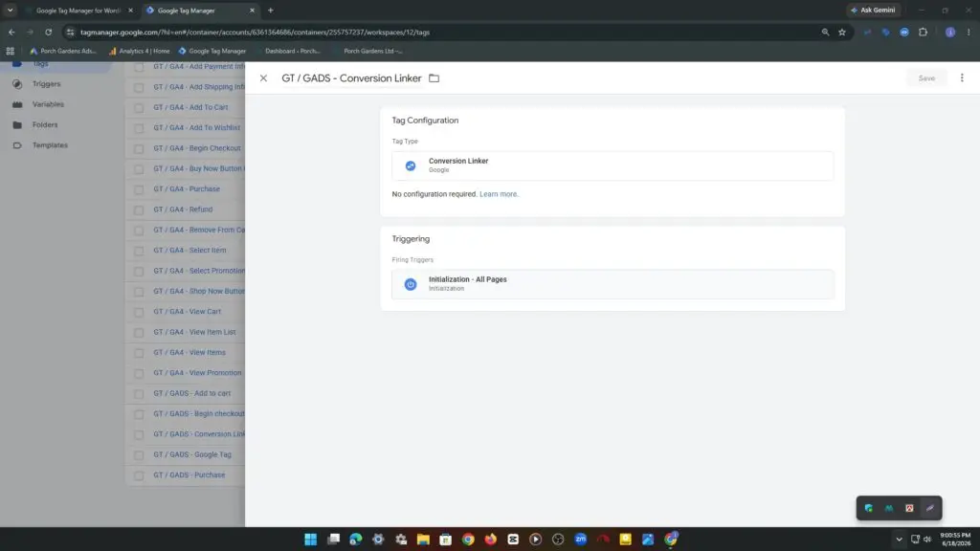Image resolution: width=980 pixels, height=551 pixels.
Task: Open the Google Tag Manager bookmark
Action: (x=212, y=52)
